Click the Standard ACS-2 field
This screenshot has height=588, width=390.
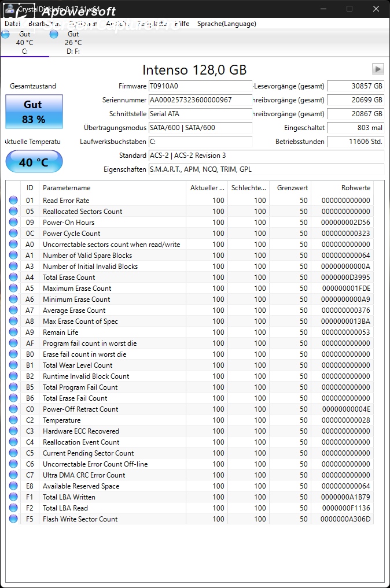click(267, 156)
